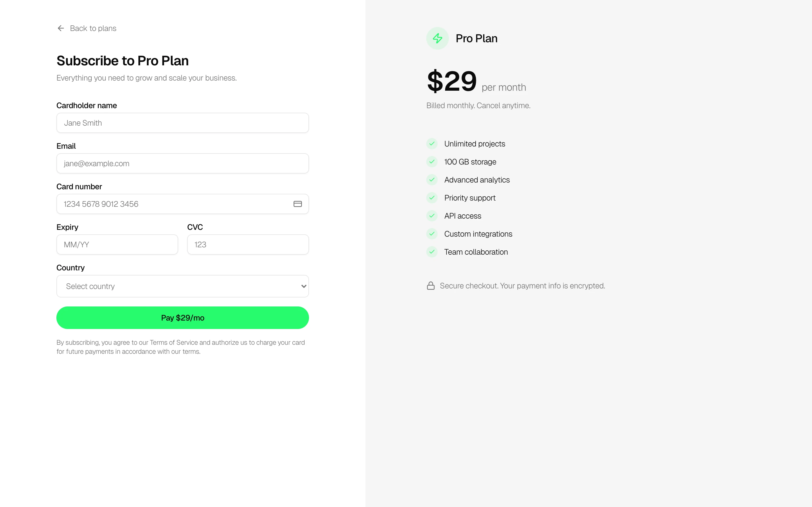Click the checkmark beside Custom integrations
This screenshot has height=507, width=812.
[x=432, y=234]
